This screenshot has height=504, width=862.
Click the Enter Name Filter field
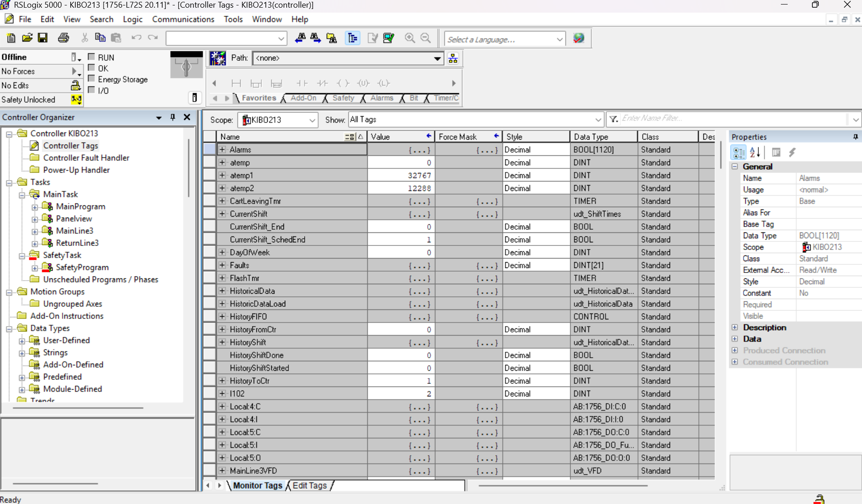click(732, 118)
